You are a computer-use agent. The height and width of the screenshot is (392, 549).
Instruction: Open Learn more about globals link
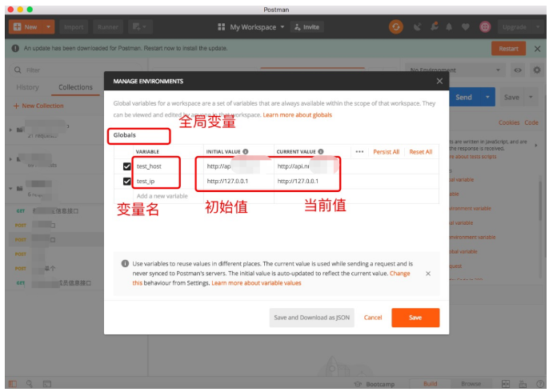tap(297, 115)
